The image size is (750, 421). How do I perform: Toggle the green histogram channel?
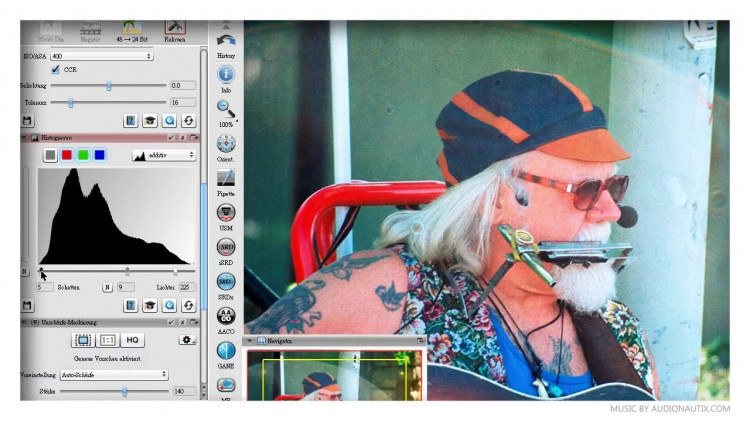(83, 155)
